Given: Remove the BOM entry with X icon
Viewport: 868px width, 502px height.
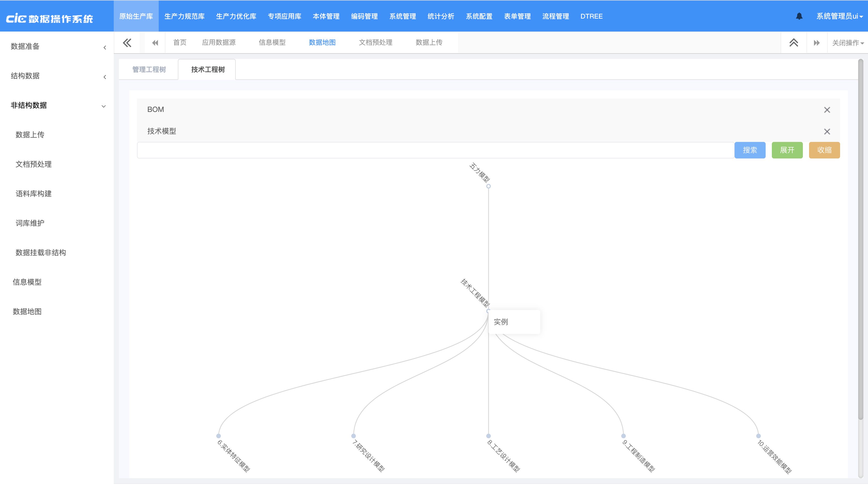Looking at the screenshot, I should tap(827, 110).
